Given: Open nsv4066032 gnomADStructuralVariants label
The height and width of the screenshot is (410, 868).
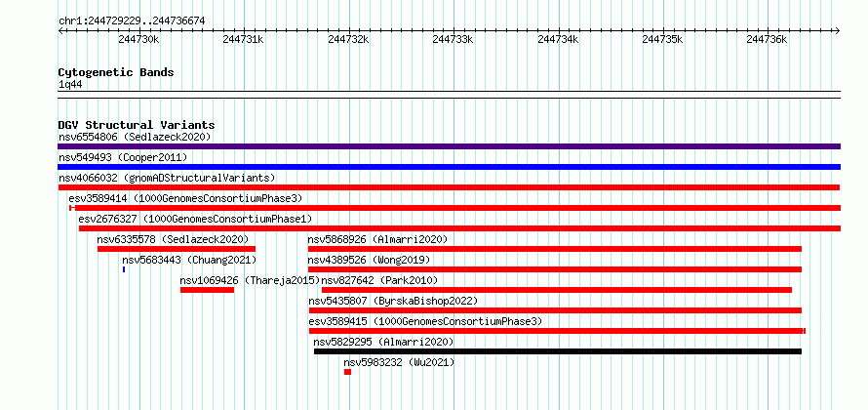Looking at the screenshot, I should tap(167, 178).
